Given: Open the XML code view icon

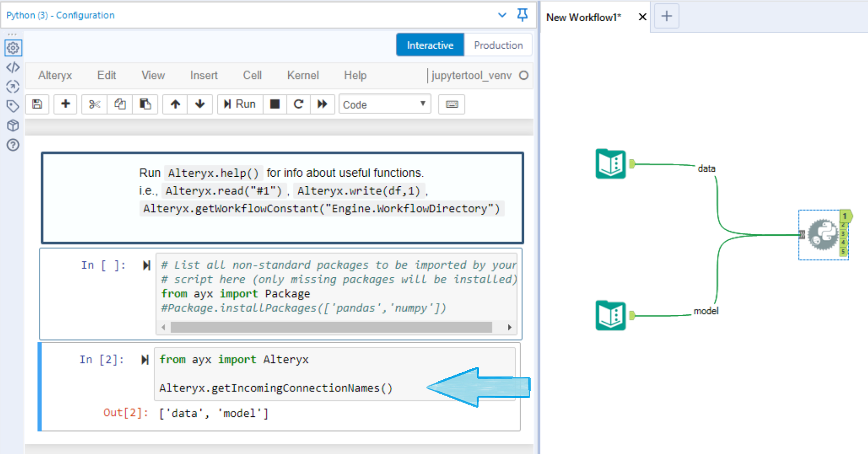Looking at the screenshot, I should pyautogui.click(x=13, y=67).
